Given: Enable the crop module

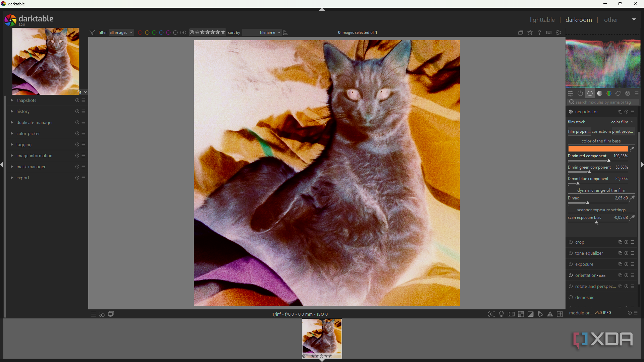Looking at the screenshot, I should click(x=571, y=242).
